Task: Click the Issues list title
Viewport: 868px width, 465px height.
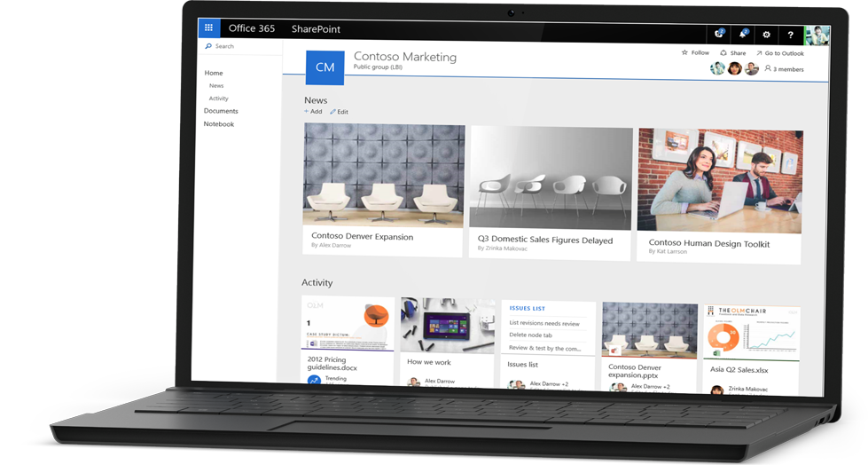Action: point(522,364)
